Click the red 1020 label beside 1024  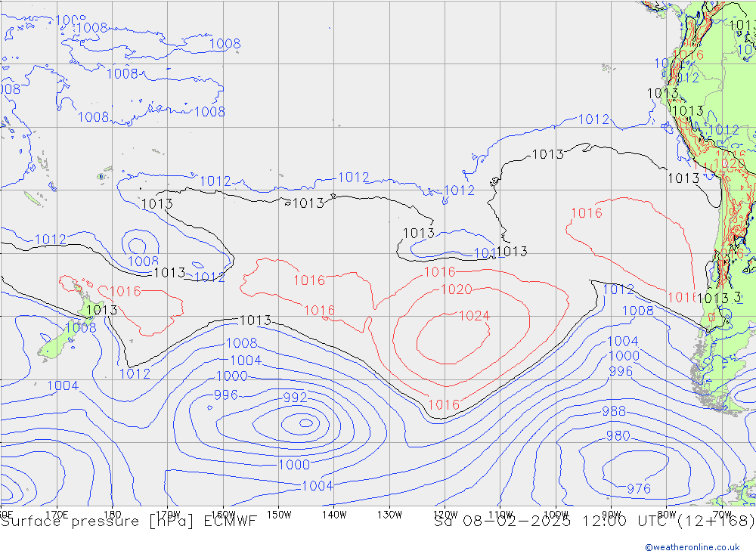456,289
